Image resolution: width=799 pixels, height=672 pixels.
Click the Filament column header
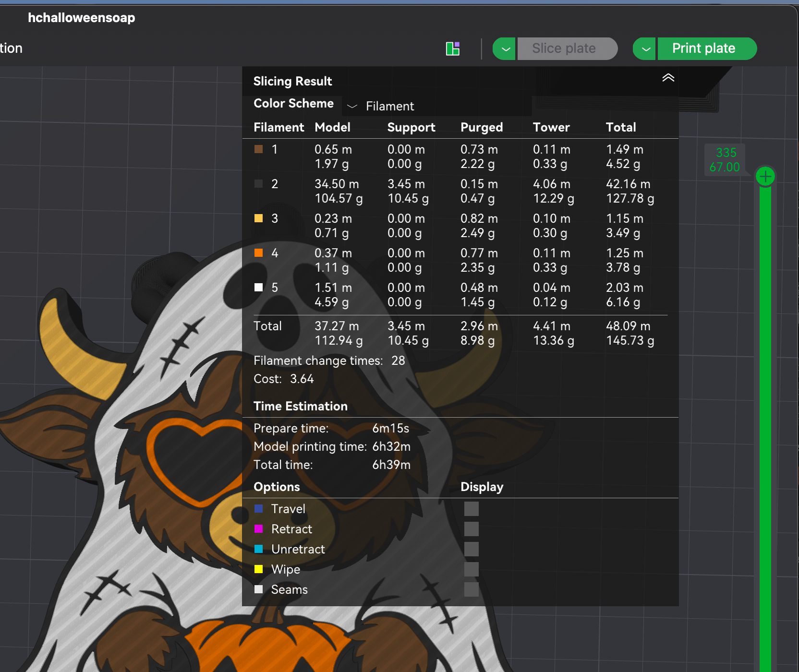278,127
